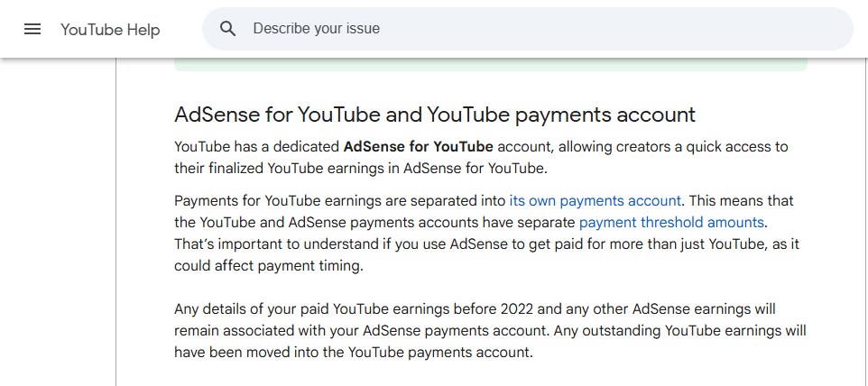Image resolution: width=868 pixels, height=386 pixels.
Task: Click the search magnifier icon
Action: pyautogui.click(x=227, y=29)
